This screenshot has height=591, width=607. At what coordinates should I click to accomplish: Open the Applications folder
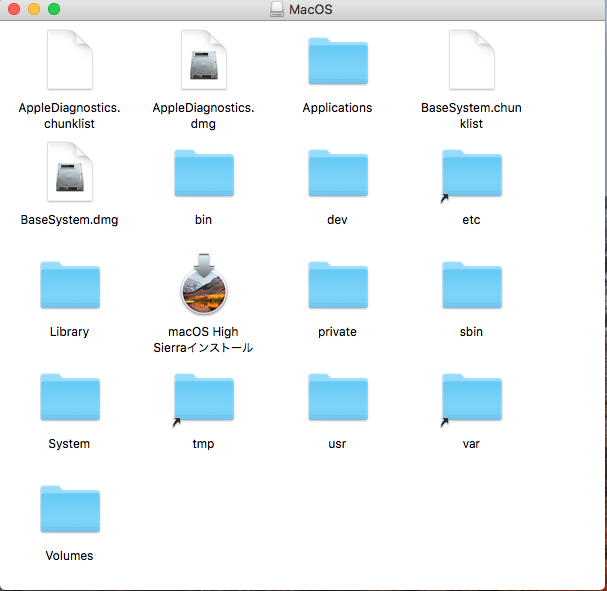[337, 64]
